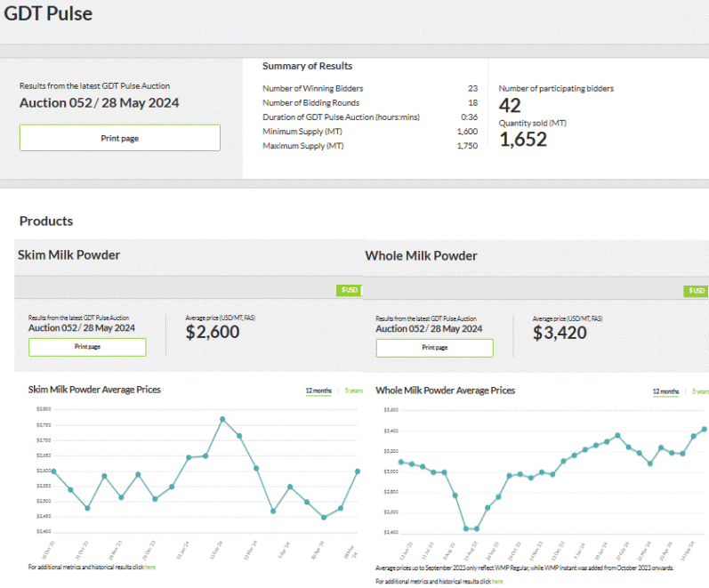
Task: Click 'Minimum Supply (MT)' row label
Action: click(302, 132)
